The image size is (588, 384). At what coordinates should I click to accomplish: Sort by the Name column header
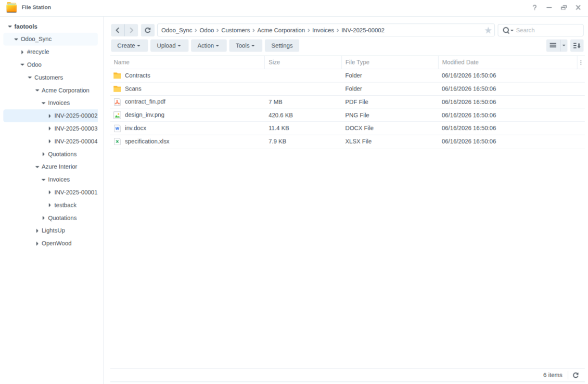[x=187, y=62]
